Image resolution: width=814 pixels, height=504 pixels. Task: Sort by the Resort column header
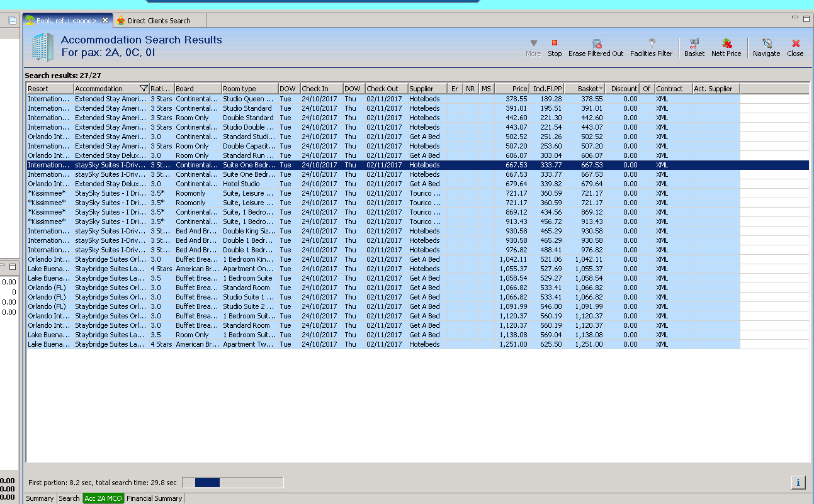(50, 89)
